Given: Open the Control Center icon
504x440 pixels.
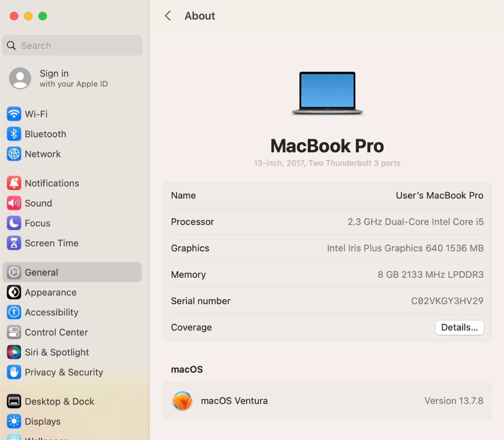Looking at the screenshot, I should 14,332.
